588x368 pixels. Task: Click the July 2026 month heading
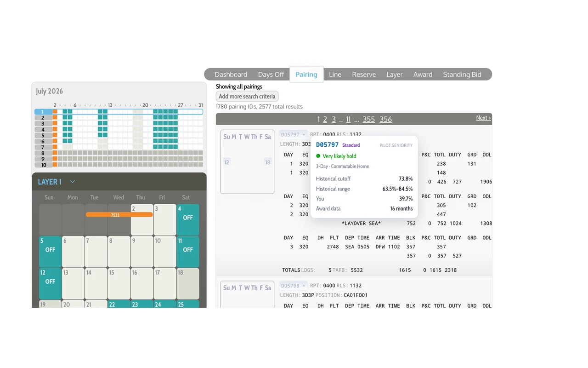pyautogui.click(x=50, y=91)
